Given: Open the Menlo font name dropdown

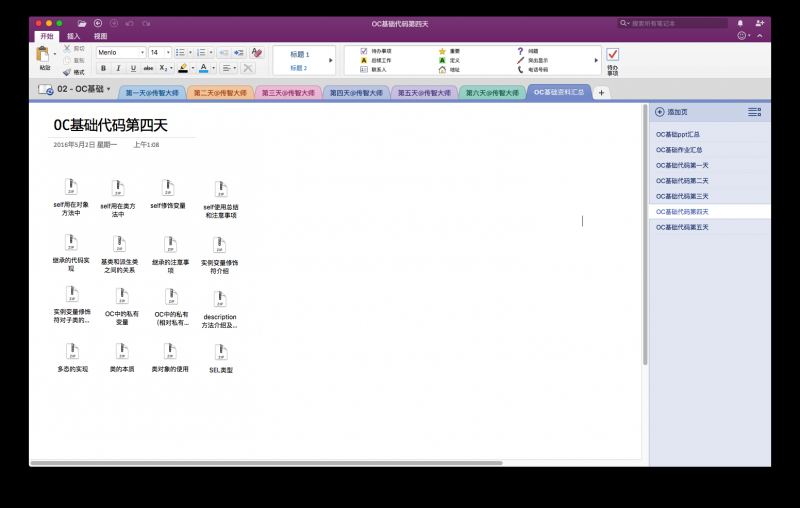Looking at the screenshot, I should pyautogui.click(x=120, y=52).
